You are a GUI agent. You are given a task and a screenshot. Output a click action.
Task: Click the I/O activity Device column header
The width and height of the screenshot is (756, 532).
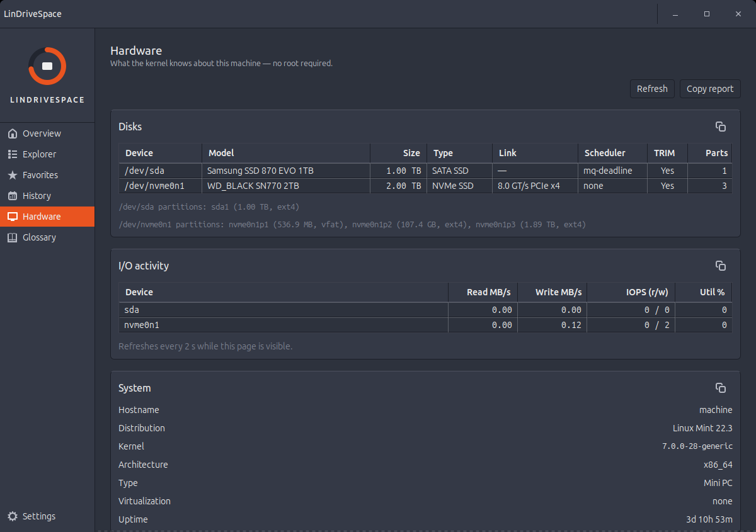[x=283, y=292]
